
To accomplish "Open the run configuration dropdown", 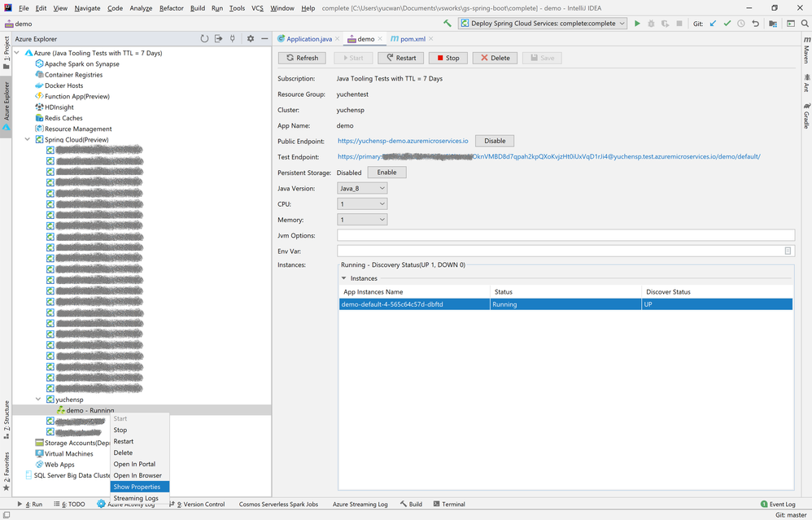I will pos(542,24).
